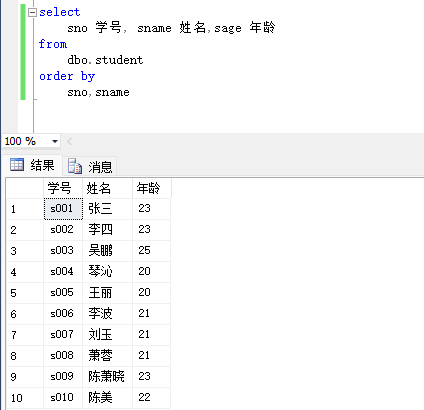Select cell s001 in the results
This screenshot has height=410, width=424.
pos(63,209)
